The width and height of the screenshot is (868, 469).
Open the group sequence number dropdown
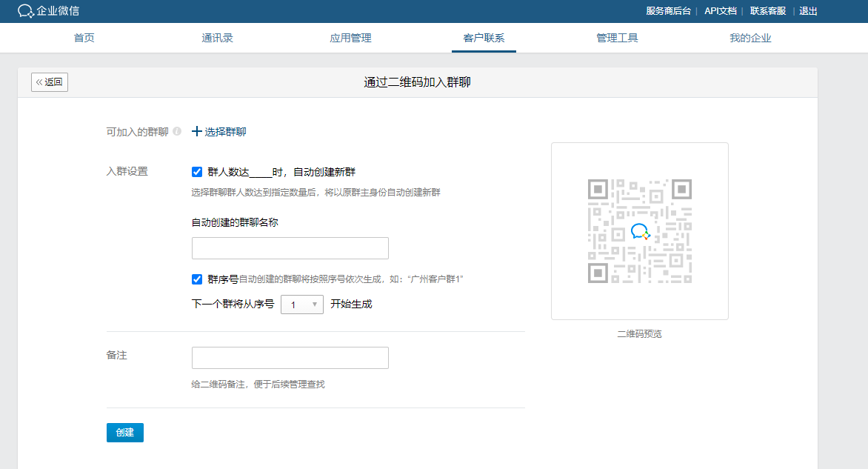301,305
